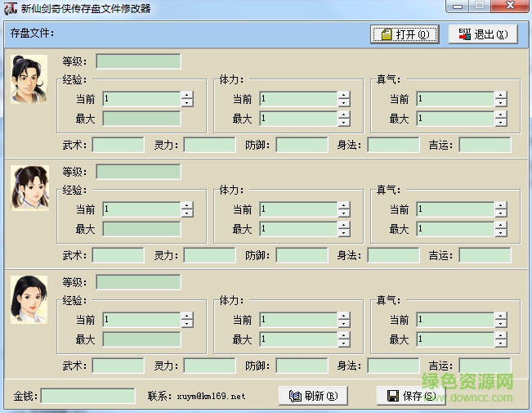Focus the bottom character's 等级 level field

pyautogui.click(x=138, y=282)
